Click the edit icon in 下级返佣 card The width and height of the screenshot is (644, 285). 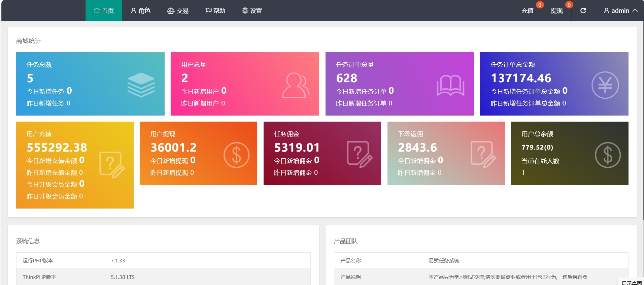coord(483,154)
